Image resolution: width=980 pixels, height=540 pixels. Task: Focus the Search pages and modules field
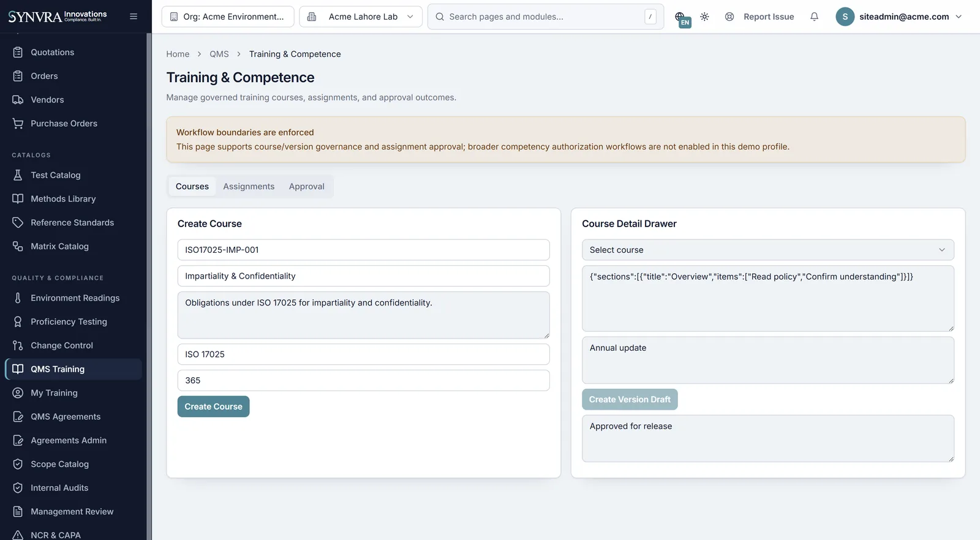pyautogui.click(x=546, y=17)
